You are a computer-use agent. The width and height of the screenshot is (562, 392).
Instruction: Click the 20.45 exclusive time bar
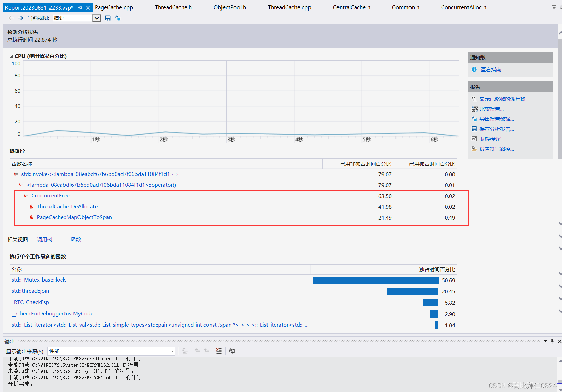click(x=413, y=291)
